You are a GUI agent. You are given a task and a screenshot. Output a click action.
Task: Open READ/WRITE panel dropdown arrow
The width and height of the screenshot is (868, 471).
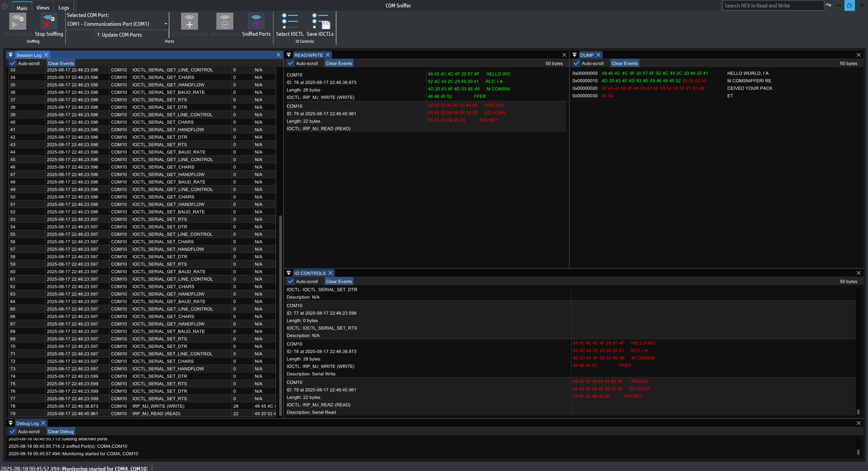tap(289, 55)
